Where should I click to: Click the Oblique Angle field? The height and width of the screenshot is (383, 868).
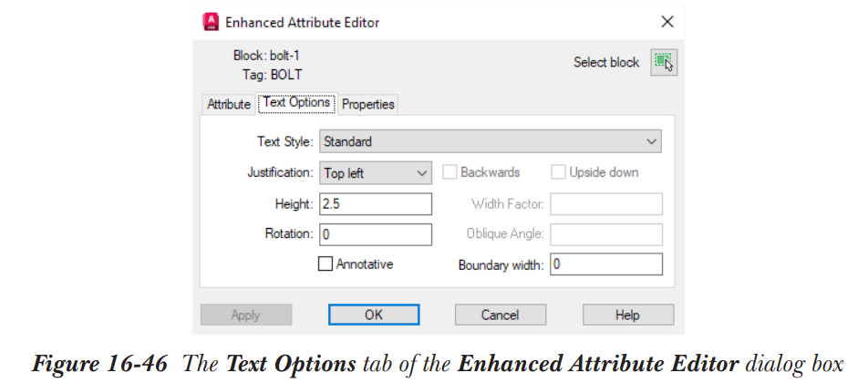[x=606, y=234]
